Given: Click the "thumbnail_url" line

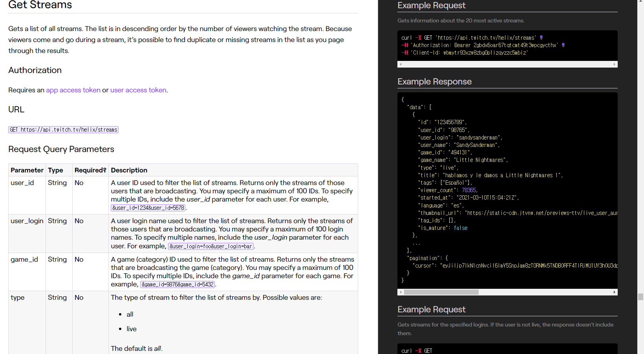Looking at the screenshot, I should pyautogui.click(x=518, y=213).
